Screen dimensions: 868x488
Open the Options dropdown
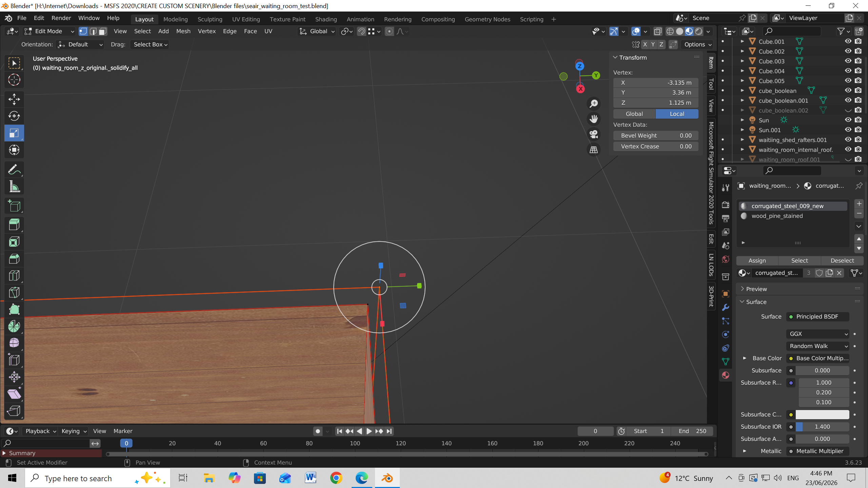[698, 44]
